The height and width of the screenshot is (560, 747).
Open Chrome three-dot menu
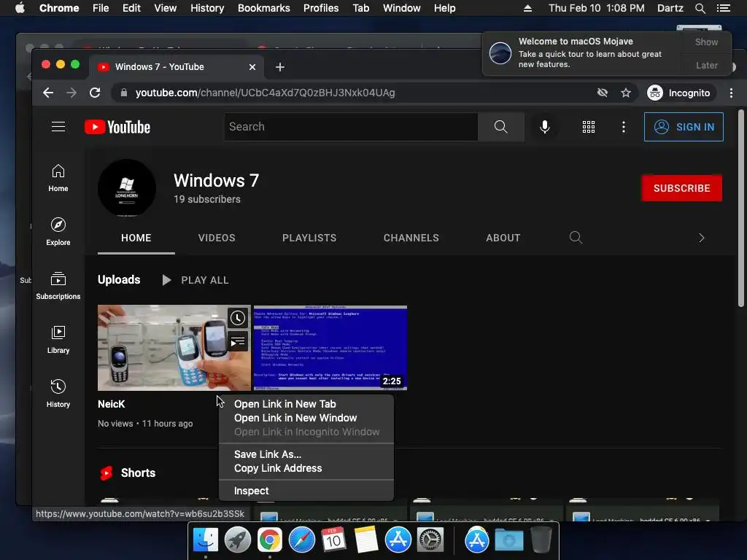click(x=731, y=93)
